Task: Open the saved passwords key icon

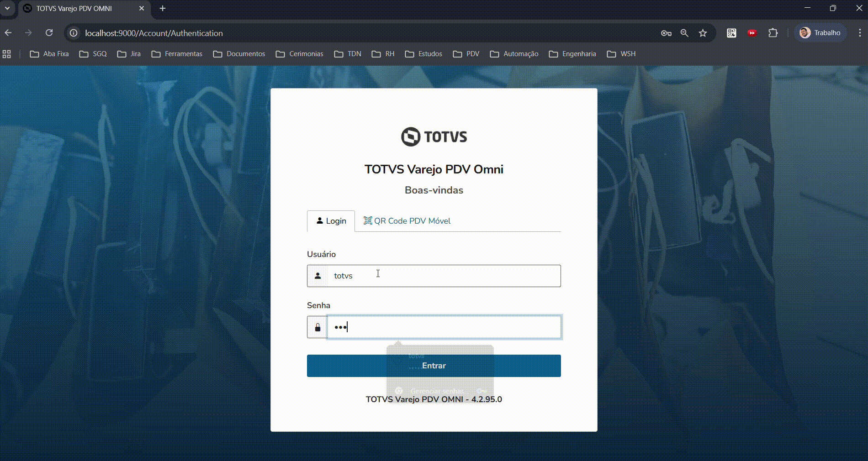Action: pos(666,33)
